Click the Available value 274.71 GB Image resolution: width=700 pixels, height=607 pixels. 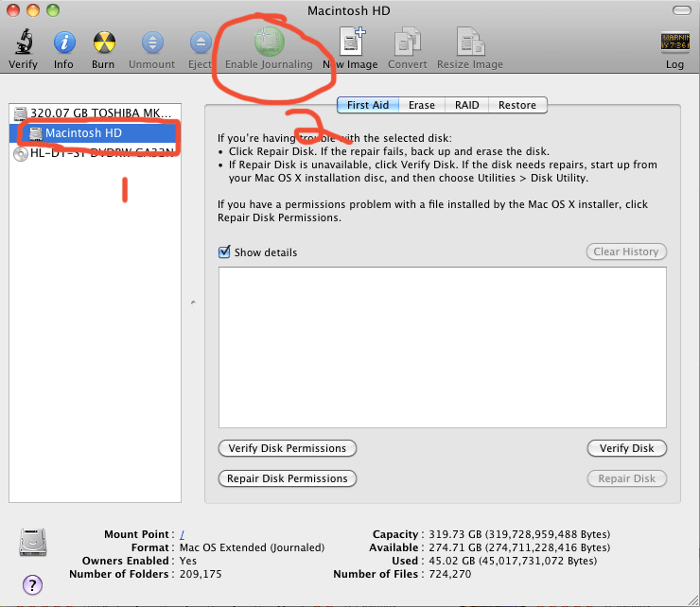tap(519, 547)
